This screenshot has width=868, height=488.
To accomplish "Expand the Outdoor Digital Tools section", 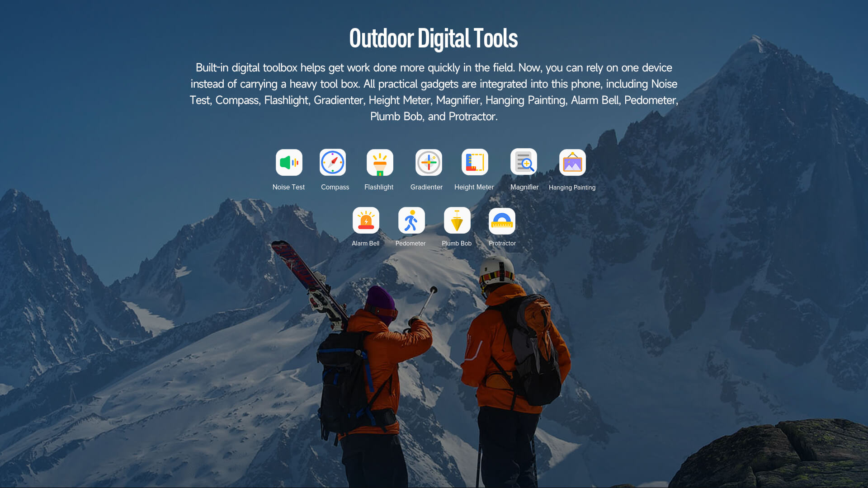I will tap(434, 37).
